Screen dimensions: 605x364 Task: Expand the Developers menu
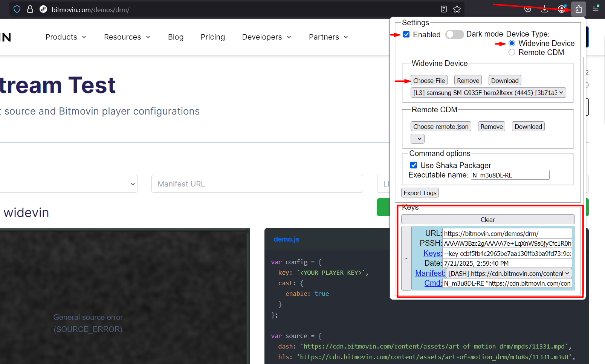point(267,37)
